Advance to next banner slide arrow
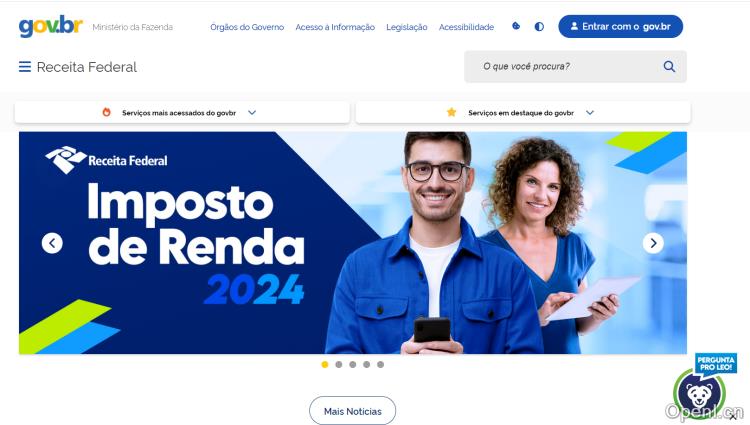This screenshot has height=425, width=750. [653, 243]
